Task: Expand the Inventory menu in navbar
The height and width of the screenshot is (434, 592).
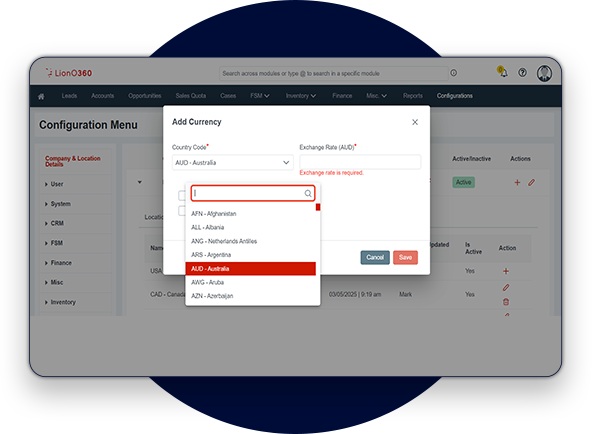Action: click(301, 96)
